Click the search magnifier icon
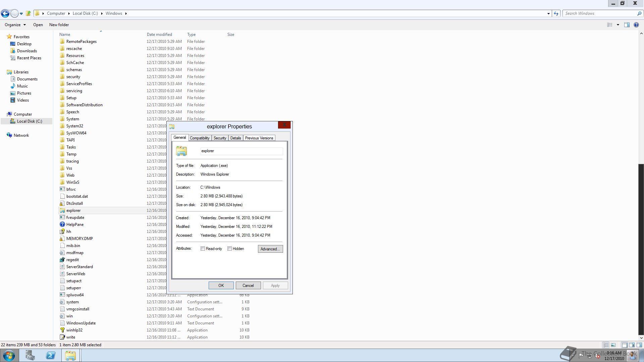The image size is (644, 362). point(639,13)
